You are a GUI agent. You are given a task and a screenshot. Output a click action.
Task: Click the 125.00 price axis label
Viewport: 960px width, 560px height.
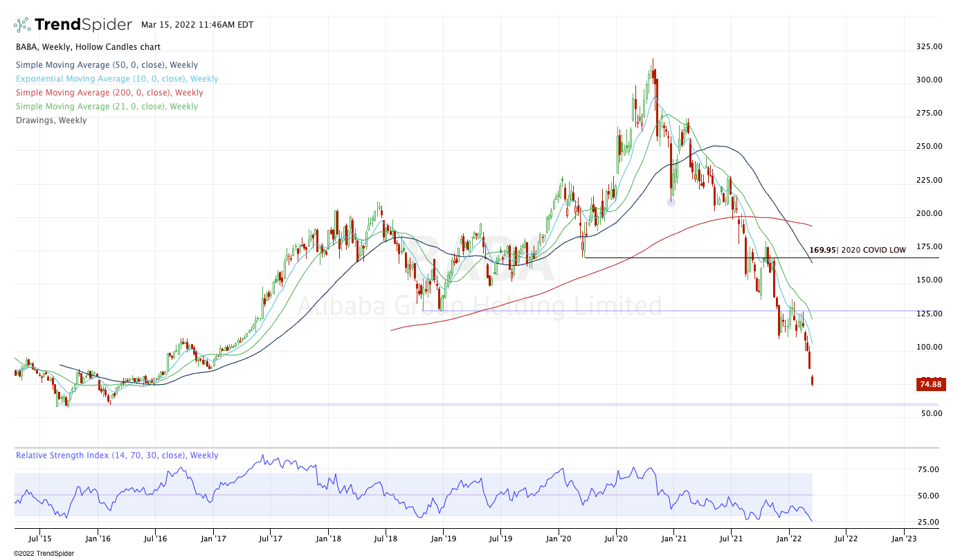(x=928, y=314)
